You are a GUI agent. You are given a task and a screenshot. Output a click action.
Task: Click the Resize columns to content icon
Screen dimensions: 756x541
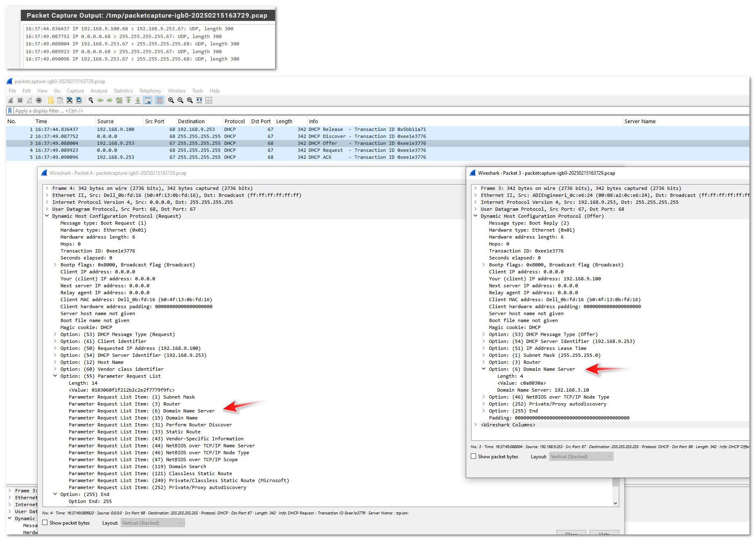tap(199, 100)
